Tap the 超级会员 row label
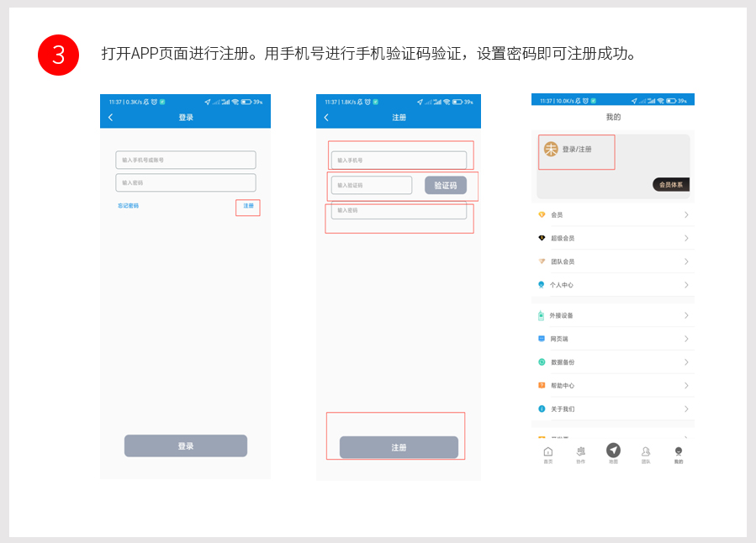756x543 pixels. click(x=563, y=239)
